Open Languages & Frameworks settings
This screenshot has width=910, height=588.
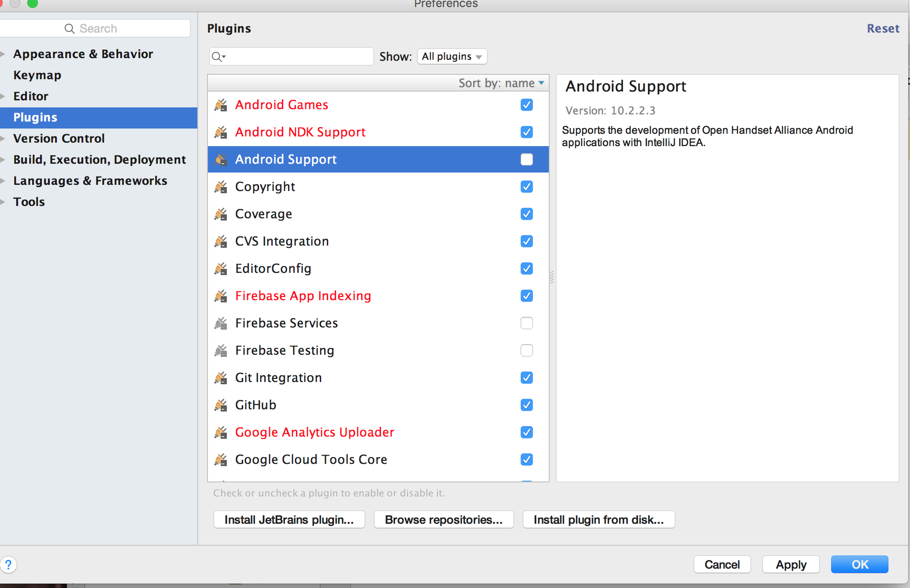coord(90,181)
